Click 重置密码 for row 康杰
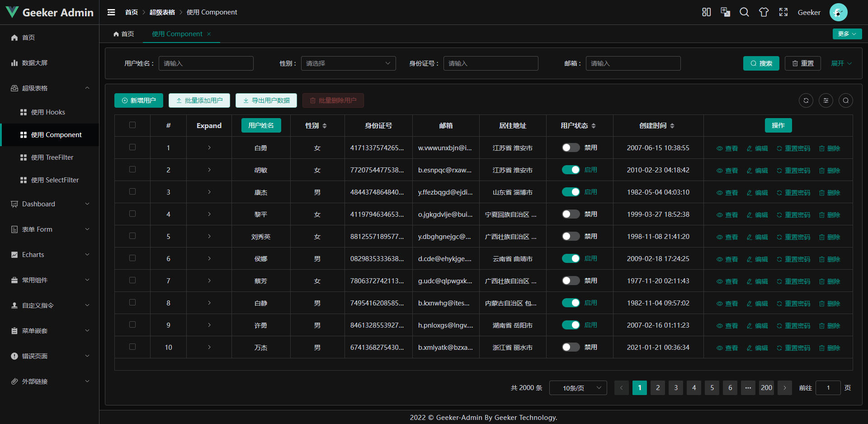The height and width of the screenshot is (424, 868). (793, 193)
